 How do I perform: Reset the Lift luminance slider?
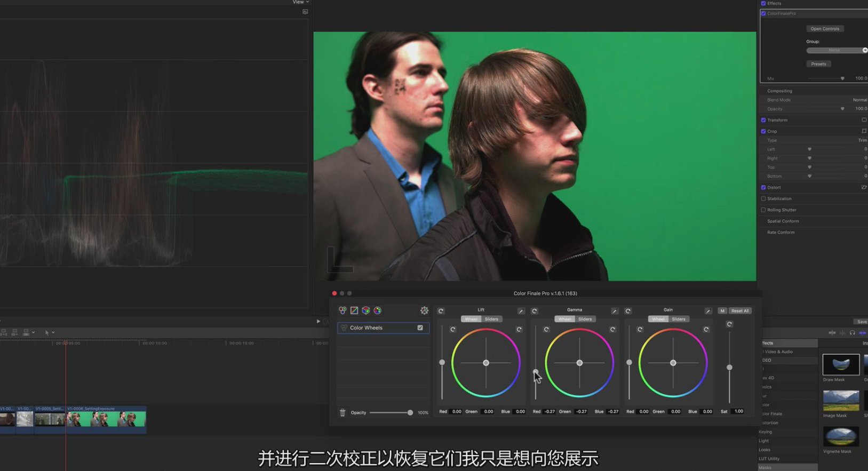453,329
